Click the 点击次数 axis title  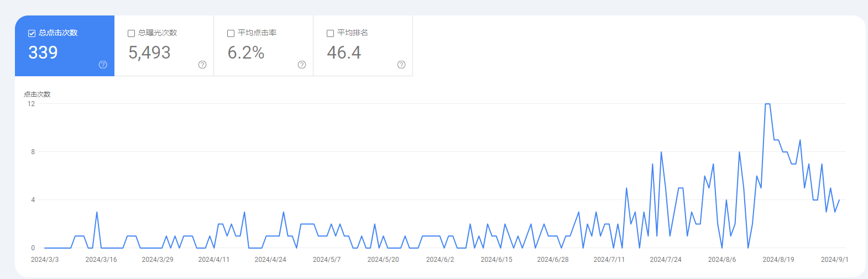tap(37, 94)
